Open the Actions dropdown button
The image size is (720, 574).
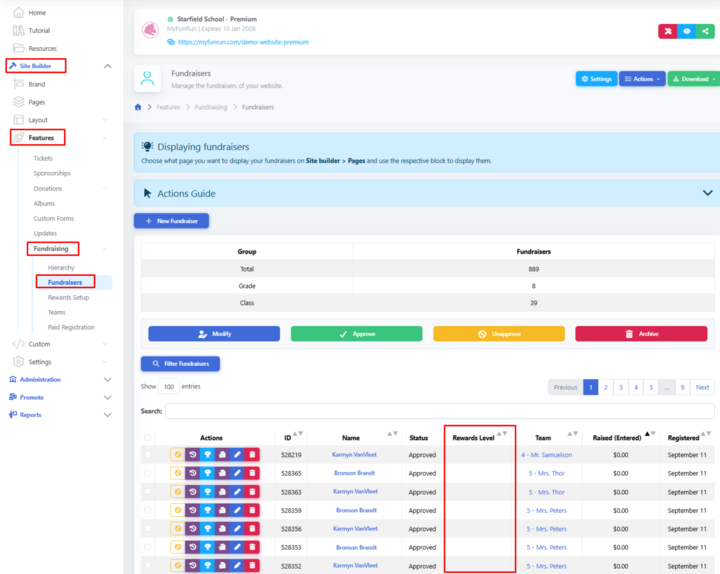641,79
